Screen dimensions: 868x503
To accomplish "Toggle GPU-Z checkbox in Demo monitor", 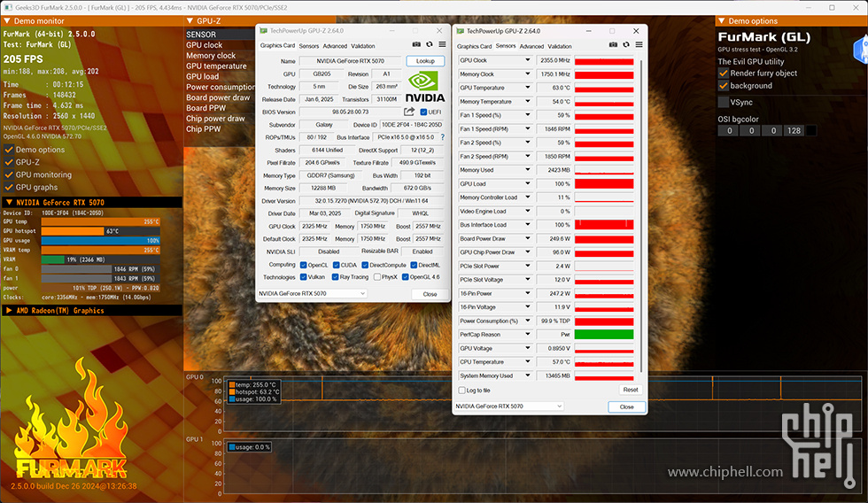I will click(9, 162).
